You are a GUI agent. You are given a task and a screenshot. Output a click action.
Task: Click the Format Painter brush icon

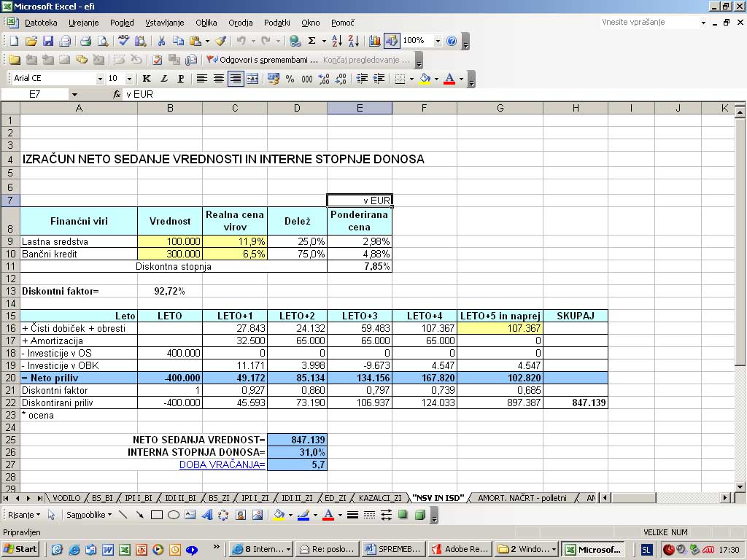click(x=220, y=42)
